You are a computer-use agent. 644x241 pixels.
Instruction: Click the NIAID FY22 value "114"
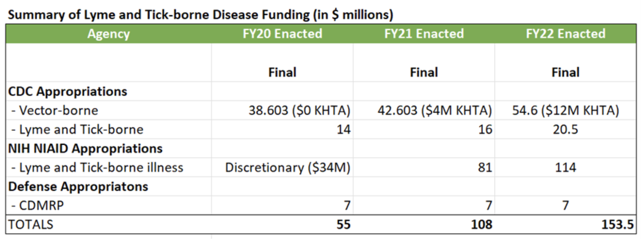[565, 168]
